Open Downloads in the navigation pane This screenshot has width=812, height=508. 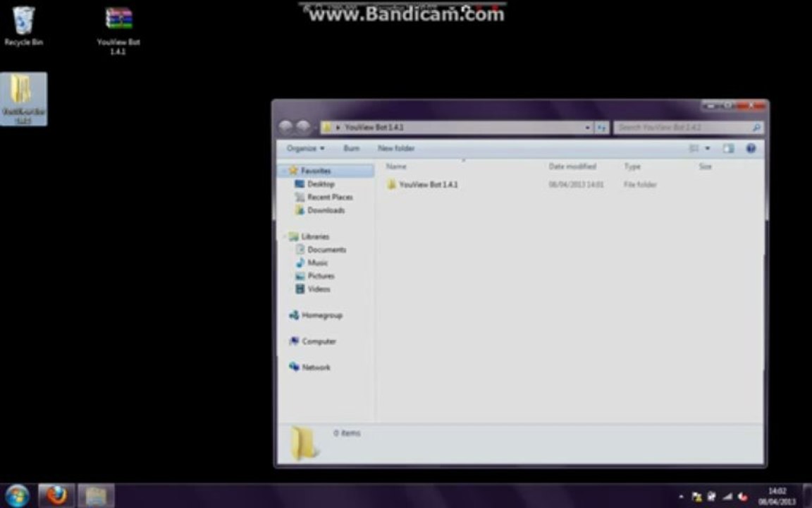coord(326,210)
